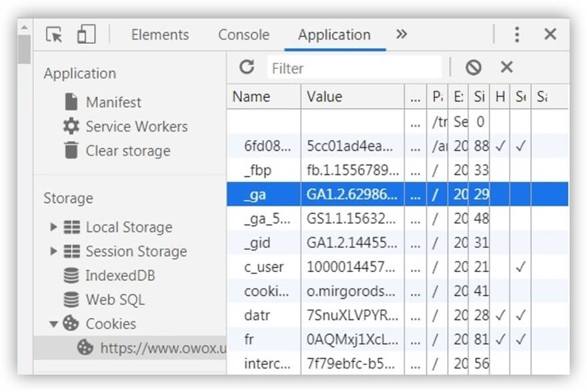Expand the Session Storage tree
Screen dimensions: 587x392
[53, 251]
